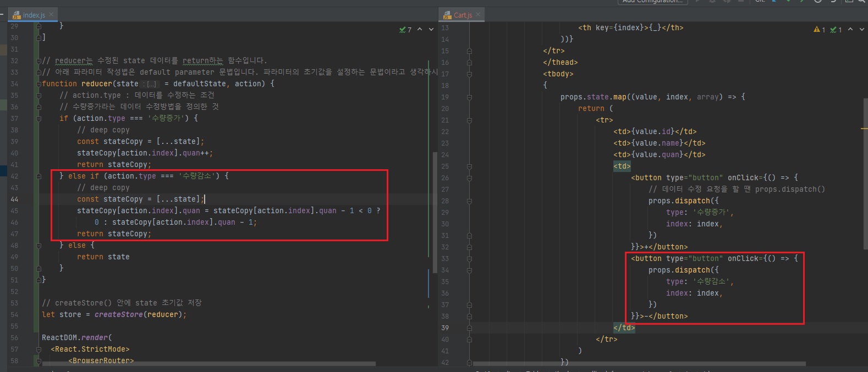Click the <React.StrictMode> tag
The height and width of the screenshot is (372, 868).
(x=90, y=349)
